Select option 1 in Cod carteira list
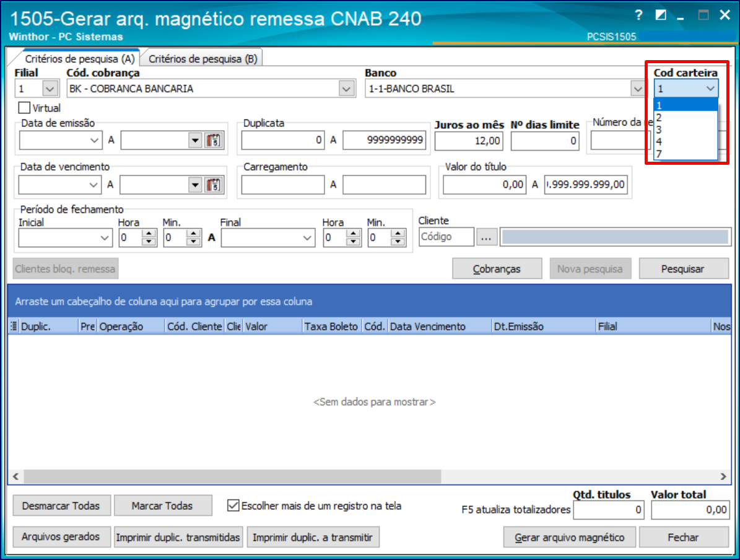This screenshot has height=560, width=740. point(686,105)
